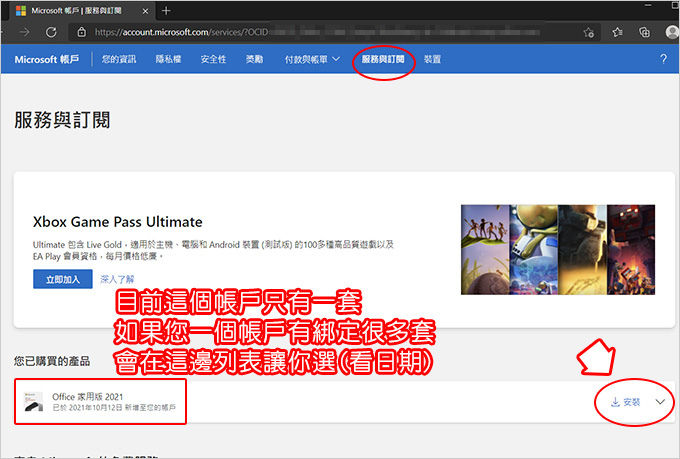The width and height of the screenshot is (680, 459).
Task: Open the 隱私權 tab
Action: click(x=168, y=59)
